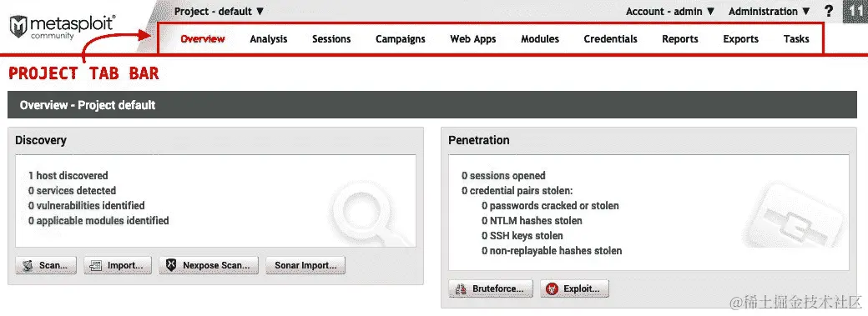Click the Discovery panel title
The width and height of the screenshot is (868, 316).
point(41,140)
